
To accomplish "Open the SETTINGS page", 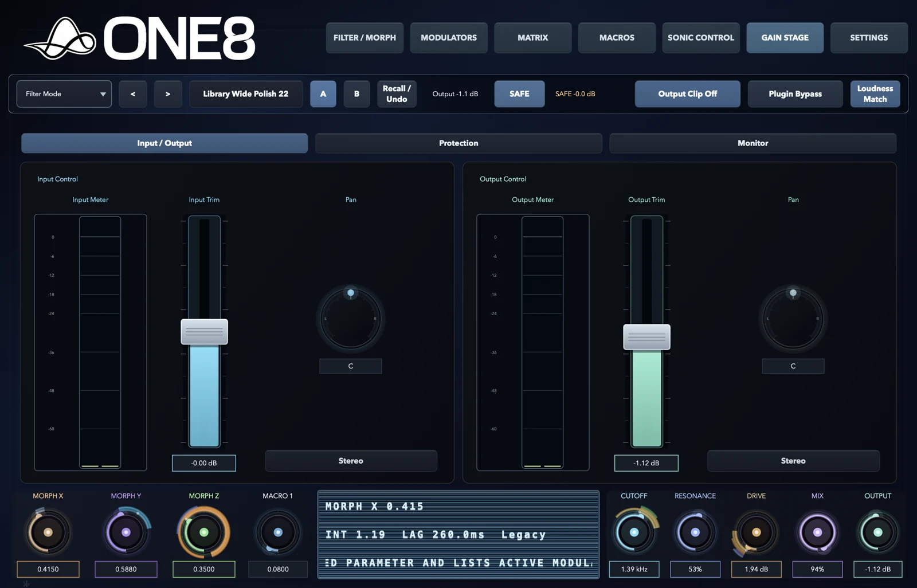I will (x=869, y=38).
